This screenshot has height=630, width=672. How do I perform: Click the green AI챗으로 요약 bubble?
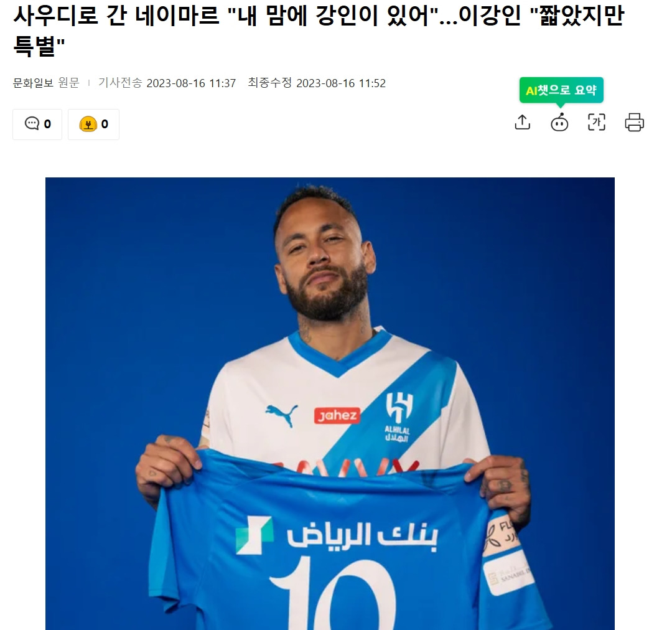(561, 90)
